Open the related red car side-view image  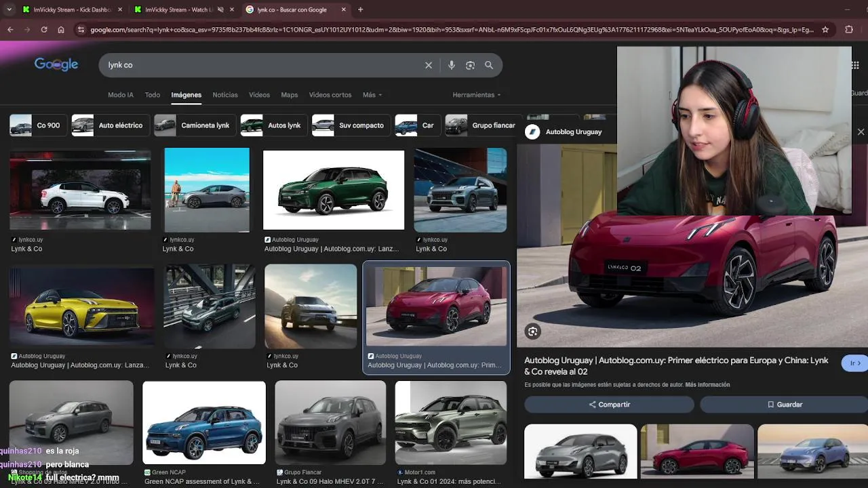(x=697, y=451)
